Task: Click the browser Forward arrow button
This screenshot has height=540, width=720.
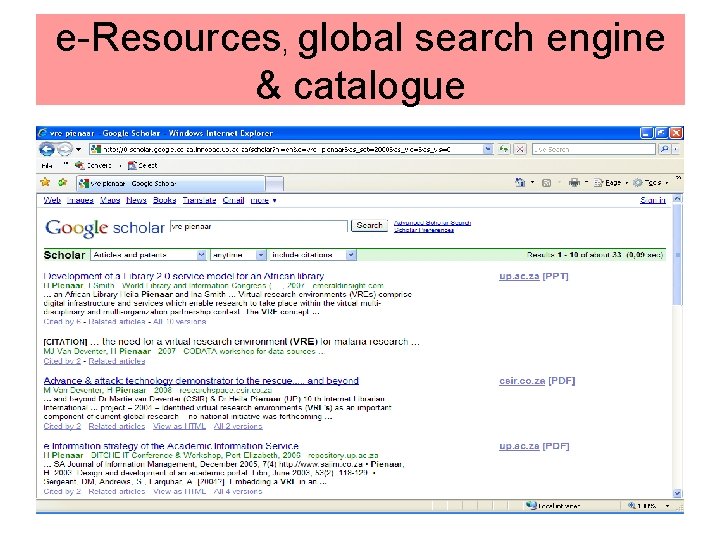Action: tap(64, 149)
